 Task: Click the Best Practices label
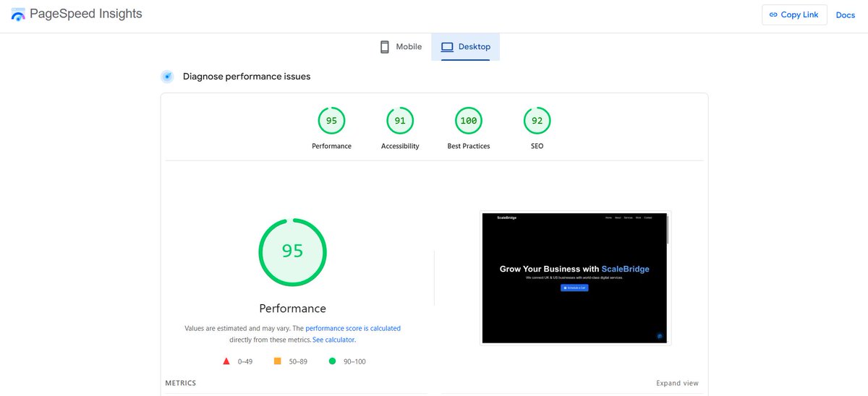[x=469, y=146]
